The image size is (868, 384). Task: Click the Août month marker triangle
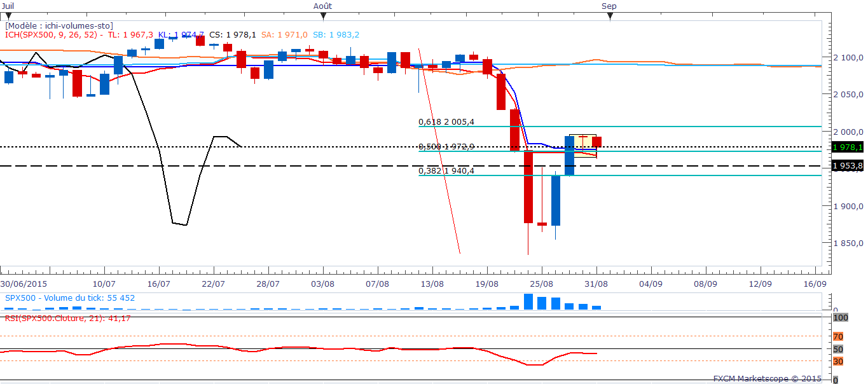(x=322, y=17)
